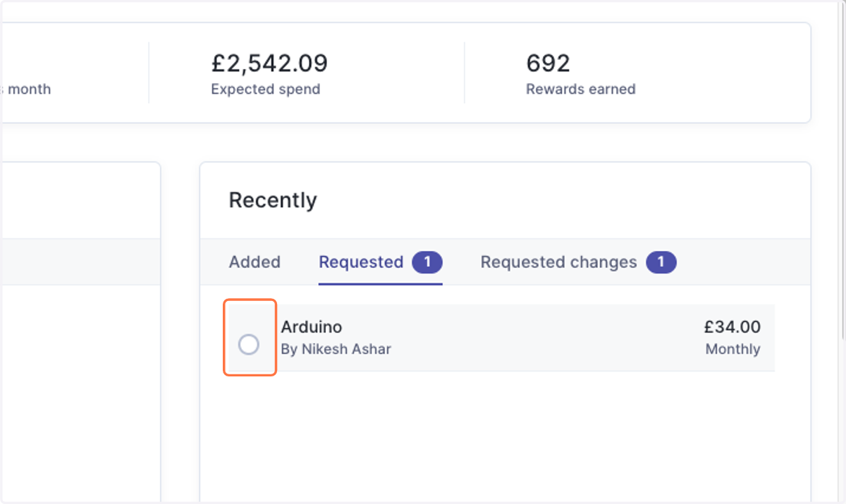Switch to the Added tab
The height and width of the screenshot is (504, 846).
pos(255,262)
